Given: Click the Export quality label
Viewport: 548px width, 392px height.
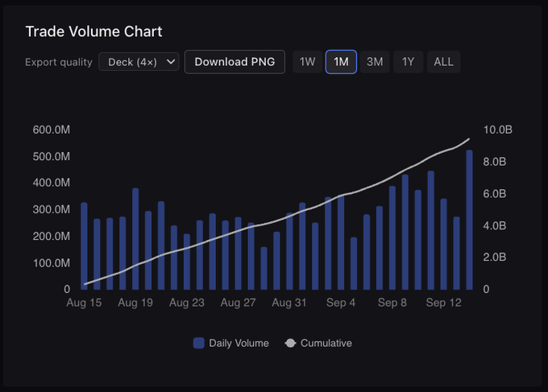Looking at the screenshot, I should pyautogui.click(x=59, y=62).
